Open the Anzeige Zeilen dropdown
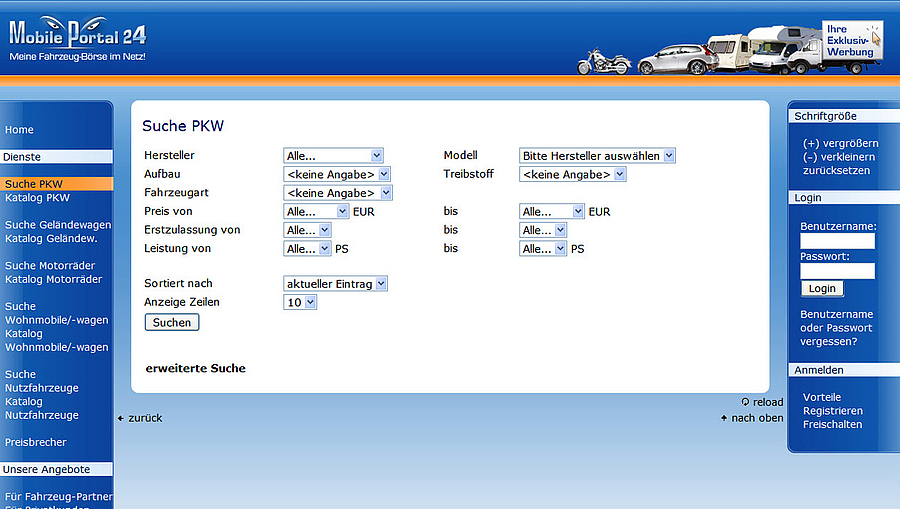 300,302
